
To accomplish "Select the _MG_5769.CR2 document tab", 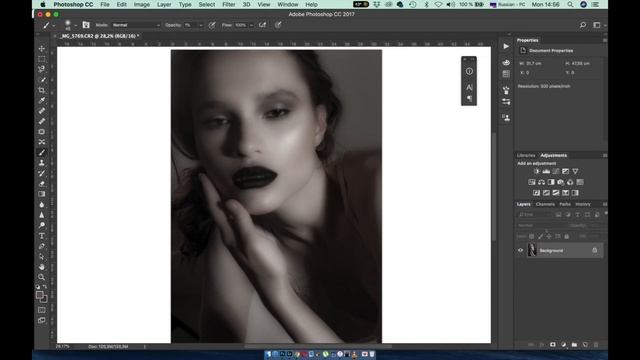I will pyautogui.click(x=100, y=36).
